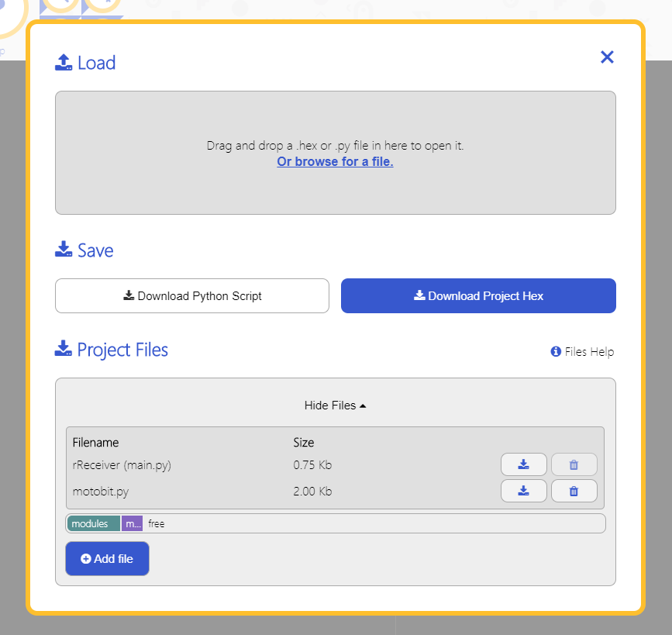Screen dimensions: 672x635
Task: Click the Files Help info icon
Action: pyautogui.click(x=556, y=351)
